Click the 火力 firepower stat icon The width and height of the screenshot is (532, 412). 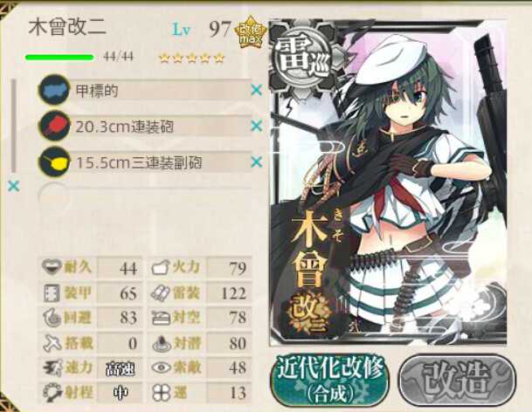[160, 268]
